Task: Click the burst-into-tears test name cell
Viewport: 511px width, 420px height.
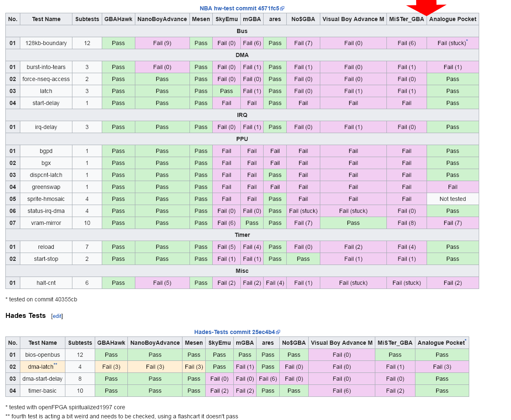Action: 46,67
